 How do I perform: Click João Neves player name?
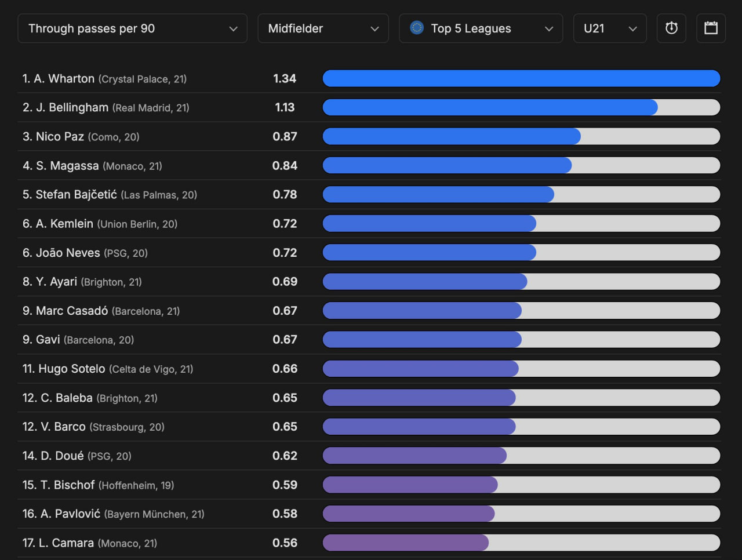tap(67, 253)
